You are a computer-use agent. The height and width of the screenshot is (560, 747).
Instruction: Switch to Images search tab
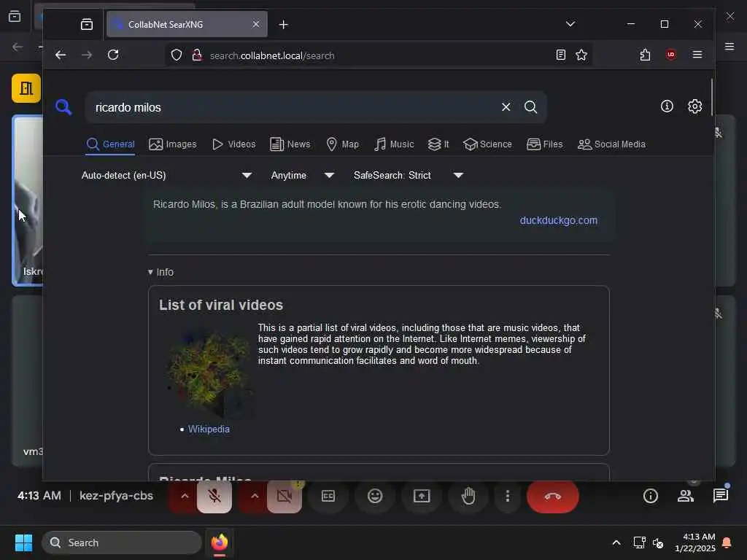tap(172, 144)
